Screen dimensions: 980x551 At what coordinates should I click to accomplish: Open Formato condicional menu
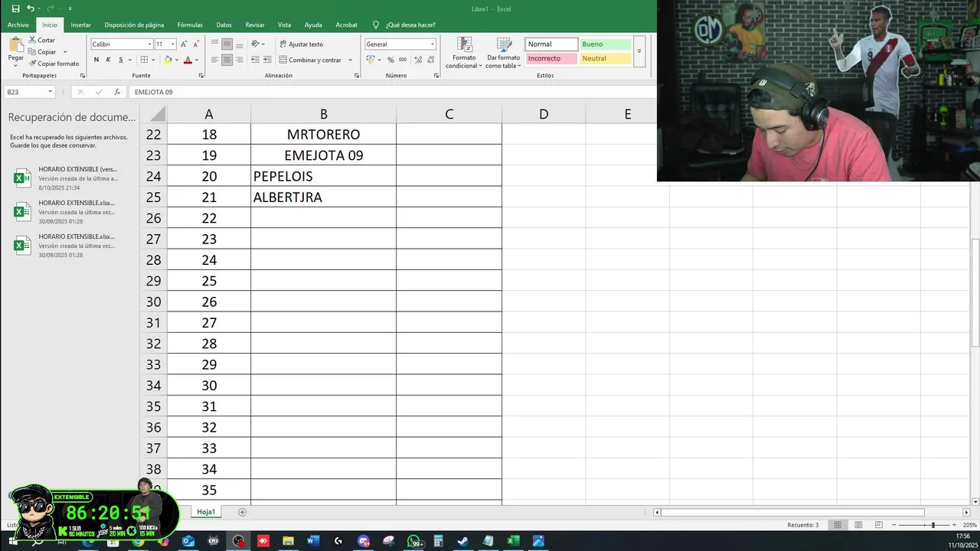click(464, 53)
